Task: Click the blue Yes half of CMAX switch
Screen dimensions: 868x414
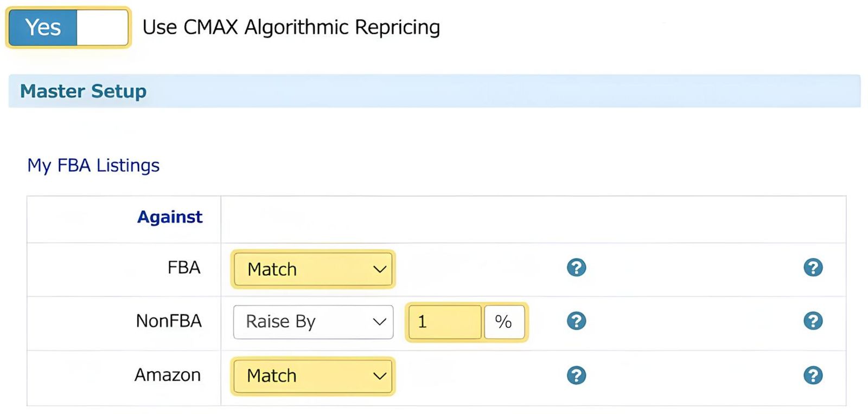Action: 43,27
